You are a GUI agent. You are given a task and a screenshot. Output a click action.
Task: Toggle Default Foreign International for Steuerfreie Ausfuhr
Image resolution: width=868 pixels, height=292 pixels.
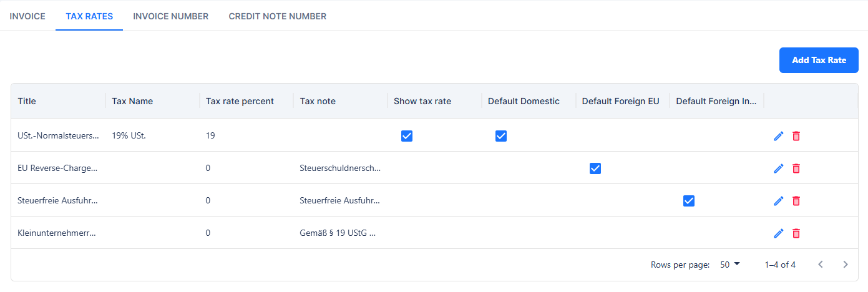coord(689,201)
